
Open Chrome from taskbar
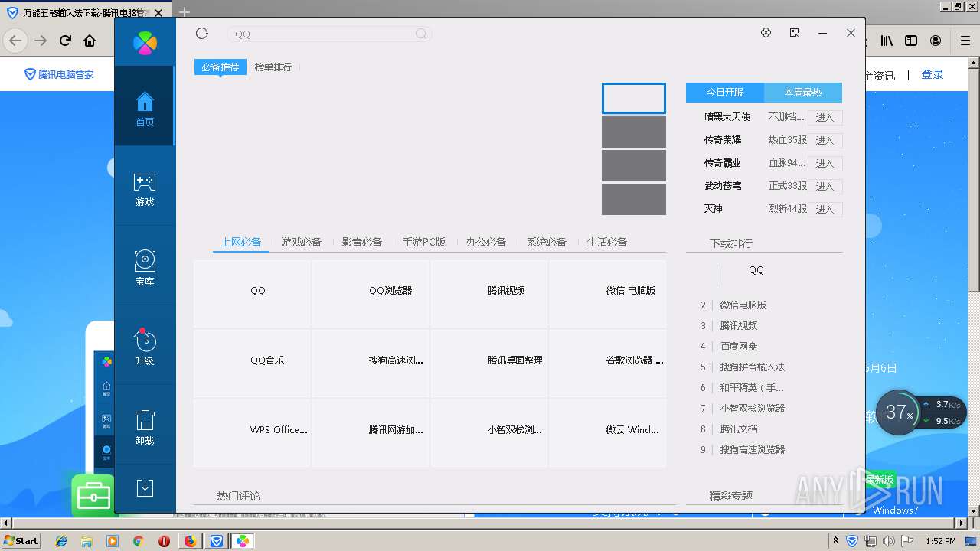point(139,541)
